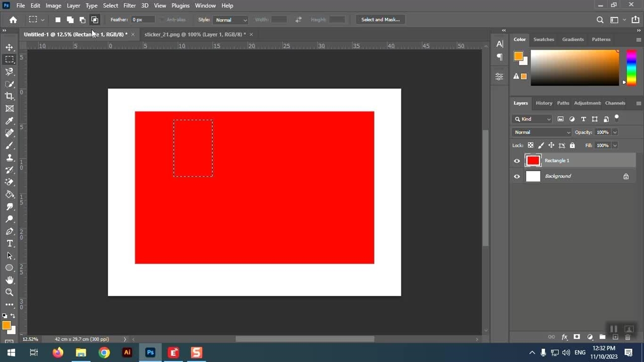Switch to the sticker_21.png document tab
The image size is (644, 362).
195,34
